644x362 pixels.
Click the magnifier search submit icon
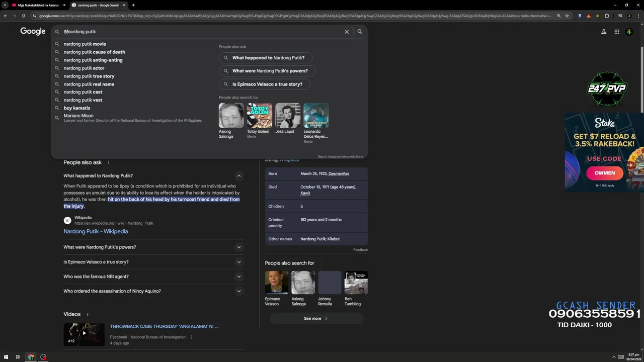[x=360, y=32]
